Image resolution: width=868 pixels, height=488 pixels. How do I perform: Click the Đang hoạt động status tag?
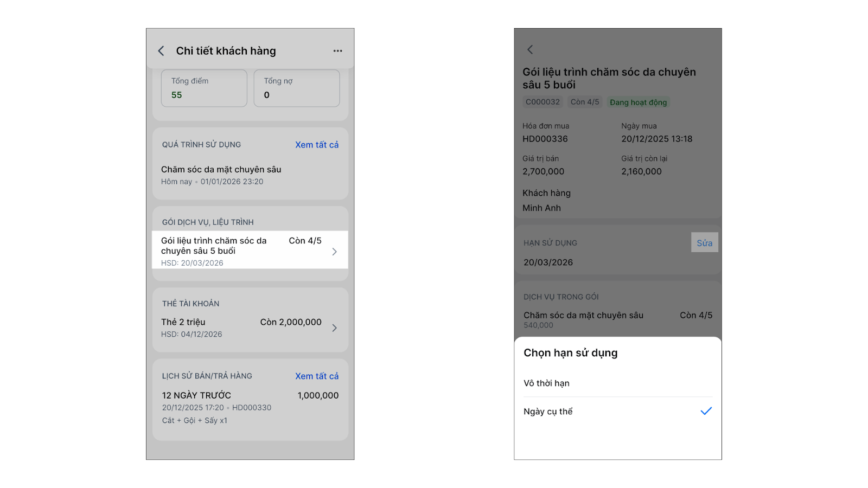coord(638,102)
